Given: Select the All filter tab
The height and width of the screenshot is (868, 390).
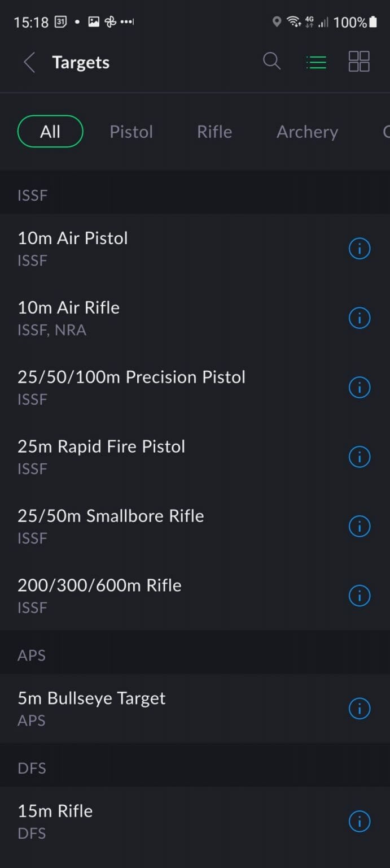Looking at the screenshot, I should coord(50,132).
